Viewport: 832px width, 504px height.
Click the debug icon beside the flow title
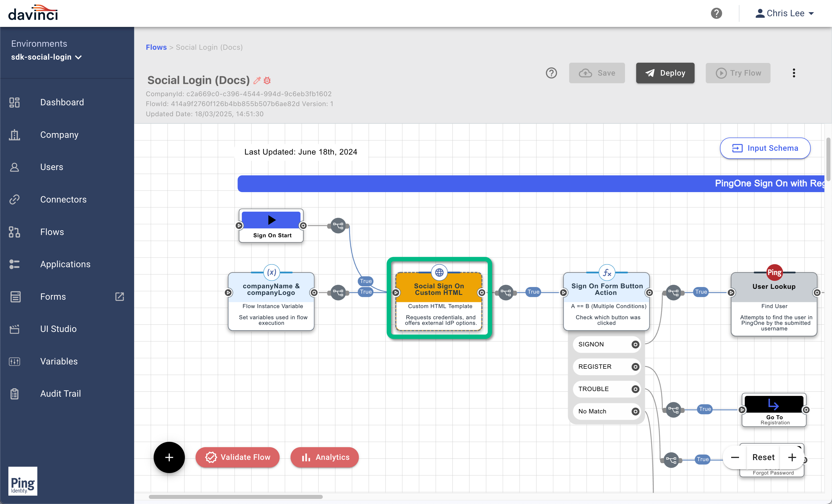(267, 80)
